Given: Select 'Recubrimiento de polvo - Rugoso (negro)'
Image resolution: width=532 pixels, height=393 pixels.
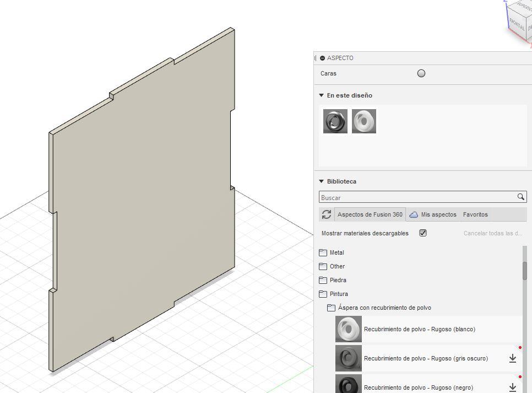Looking at the screenshot, I should pos(419,387).
